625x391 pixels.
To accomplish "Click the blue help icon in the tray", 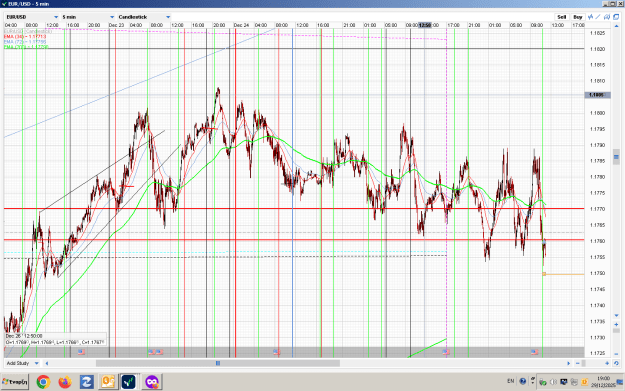I will tap(523, 381).
